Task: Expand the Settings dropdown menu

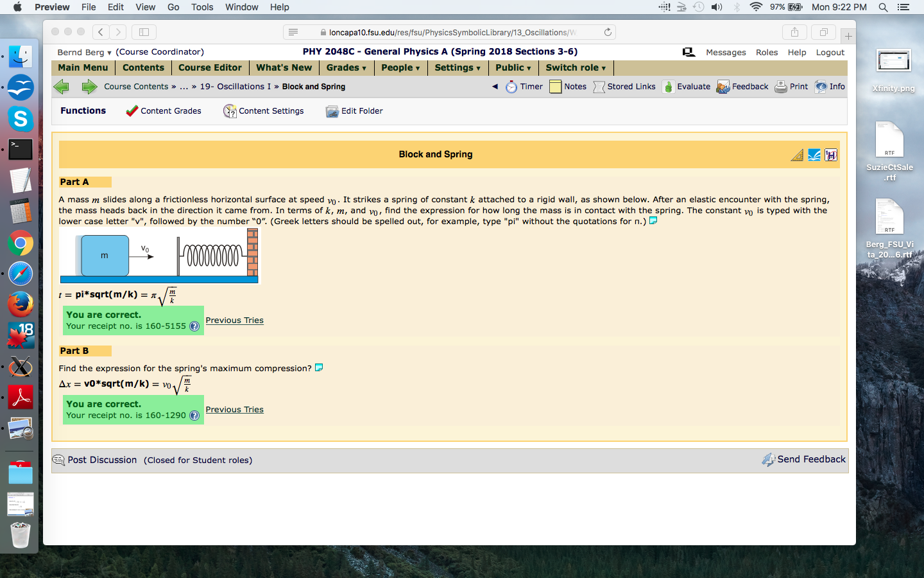Action: (458, 67)
